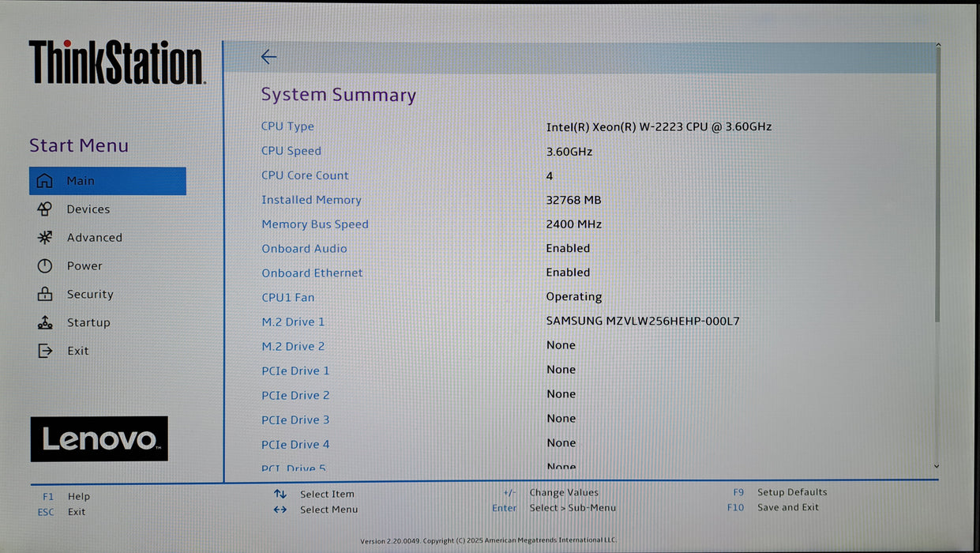This screenshot has height=553, width=980.
Task: Click the Devices shapes icon
Action: [x=45, y=209]
